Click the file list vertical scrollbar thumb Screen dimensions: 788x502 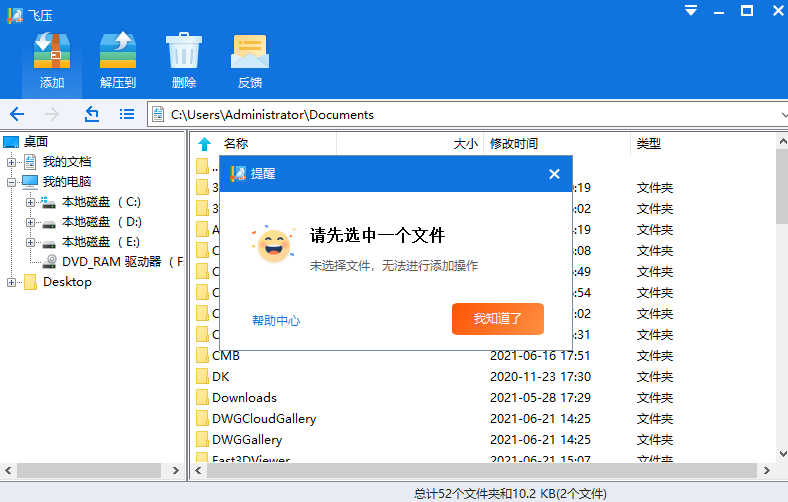pyautogui.click(x=782, y=186)
